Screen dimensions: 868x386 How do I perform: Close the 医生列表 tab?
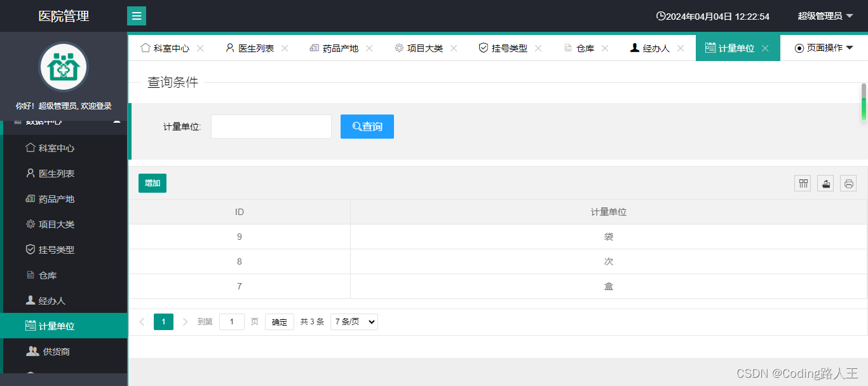285,48
